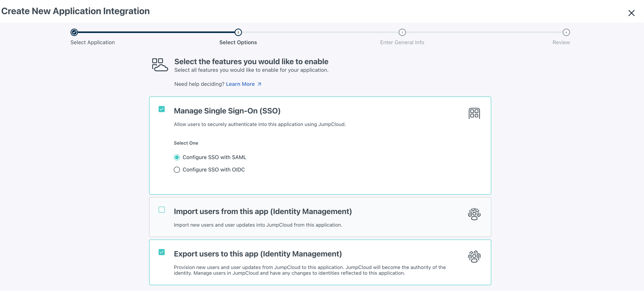Select Configure SSO with OIDC radio button

177,170
